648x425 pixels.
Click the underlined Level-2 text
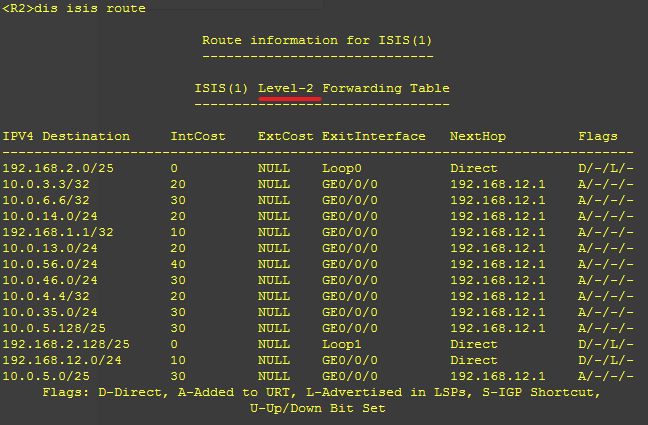point(286,88)
